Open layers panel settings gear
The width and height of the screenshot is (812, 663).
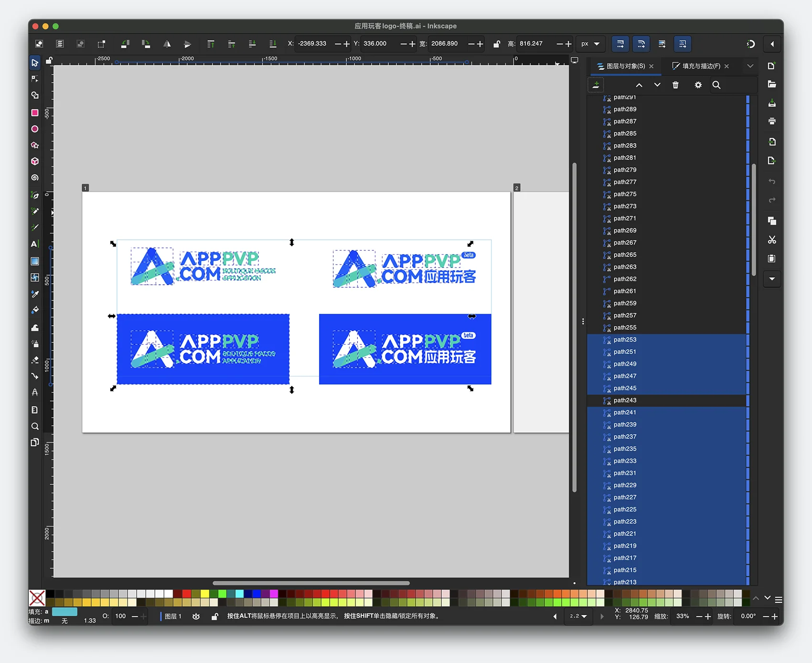coord(698,85)
